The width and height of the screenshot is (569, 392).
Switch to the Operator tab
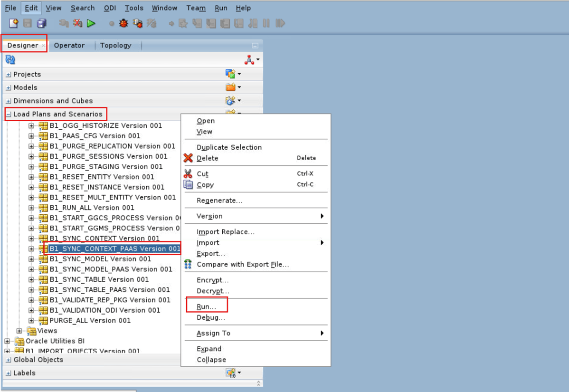click(70, 45)
